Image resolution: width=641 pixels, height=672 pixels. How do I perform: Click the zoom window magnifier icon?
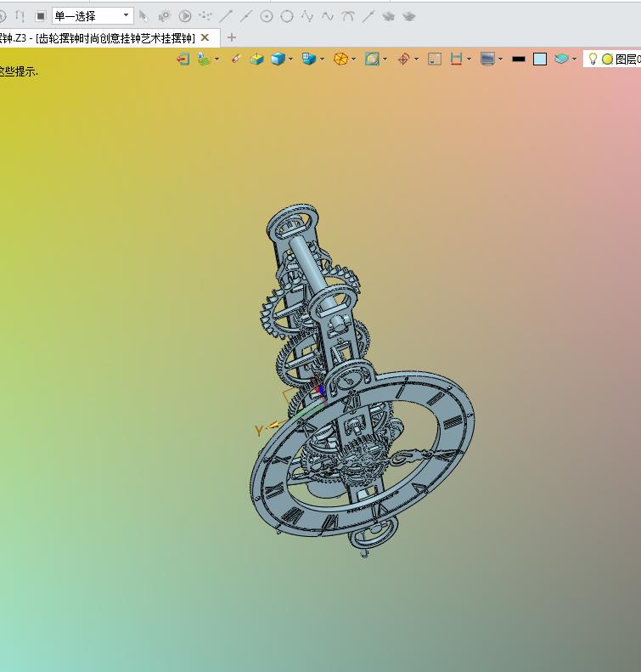point(372,59)
